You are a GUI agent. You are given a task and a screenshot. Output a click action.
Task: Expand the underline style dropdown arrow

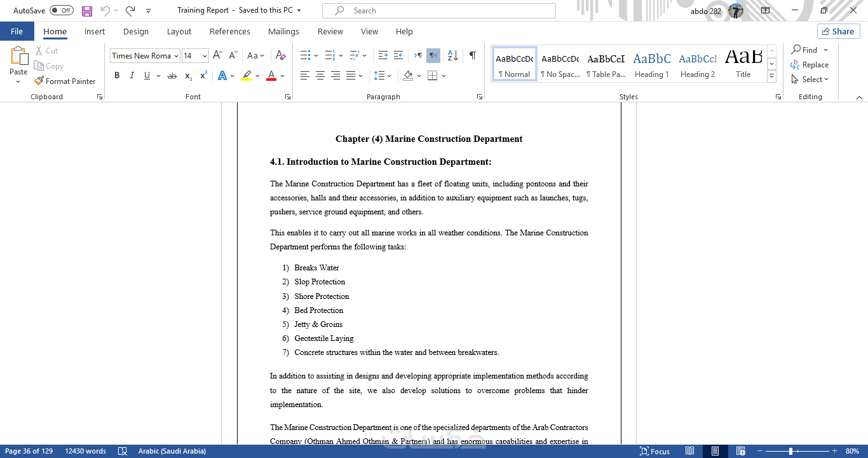pyautogui.click(x=158, y=76)
